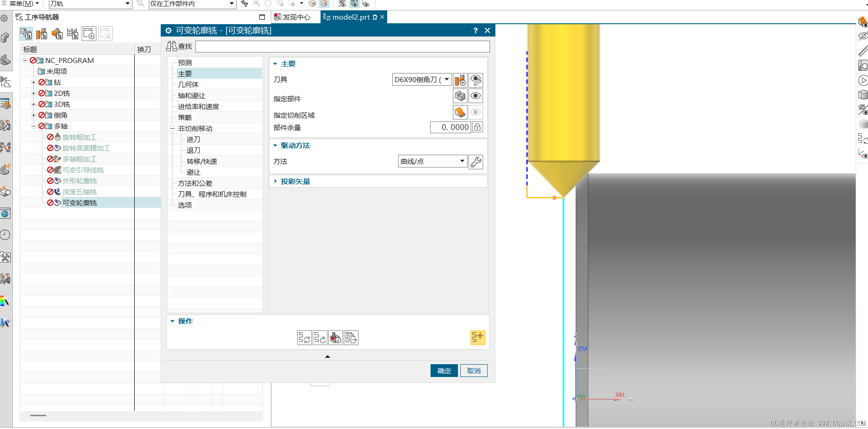Click the specify part geometry icon

coord(460,96)
